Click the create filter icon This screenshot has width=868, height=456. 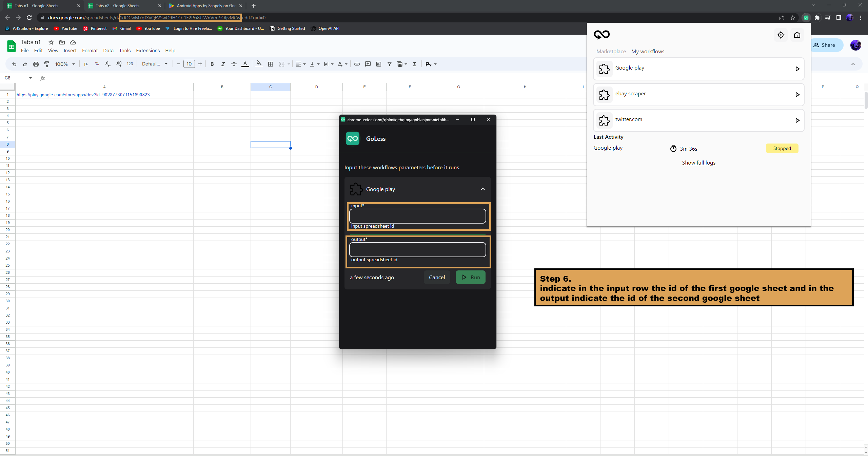coord(389,64)
